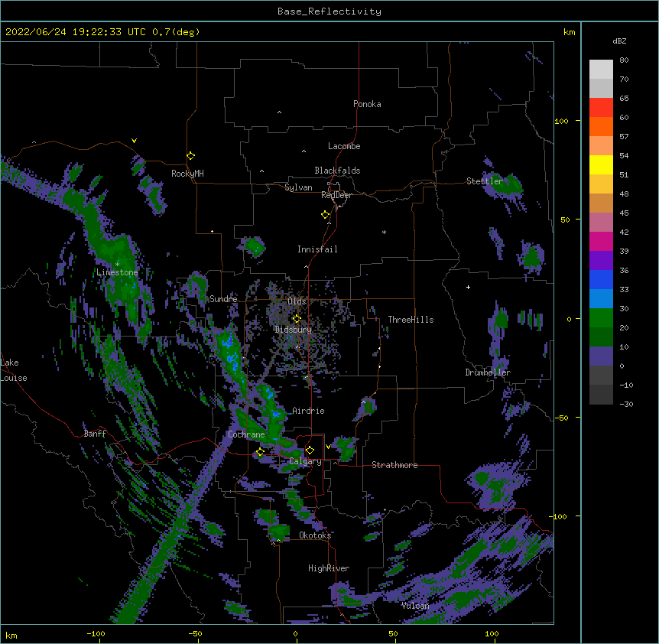
Task: Select the magenta 42-39 dBZ legend swatch
Action: point(601,241)
